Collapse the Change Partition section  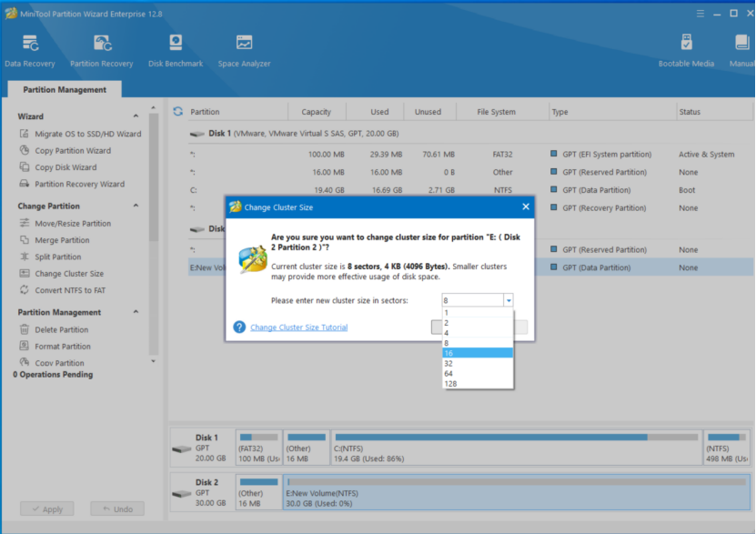coord(136,206)
